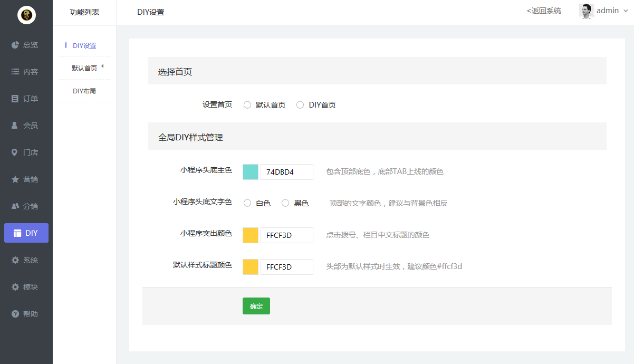
Task: Choose 白色 as header text color
Action: (247, 203)
